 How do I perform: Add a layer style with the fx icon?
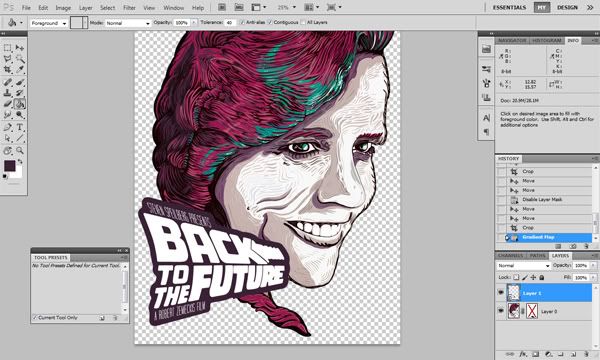pos(523,354)
